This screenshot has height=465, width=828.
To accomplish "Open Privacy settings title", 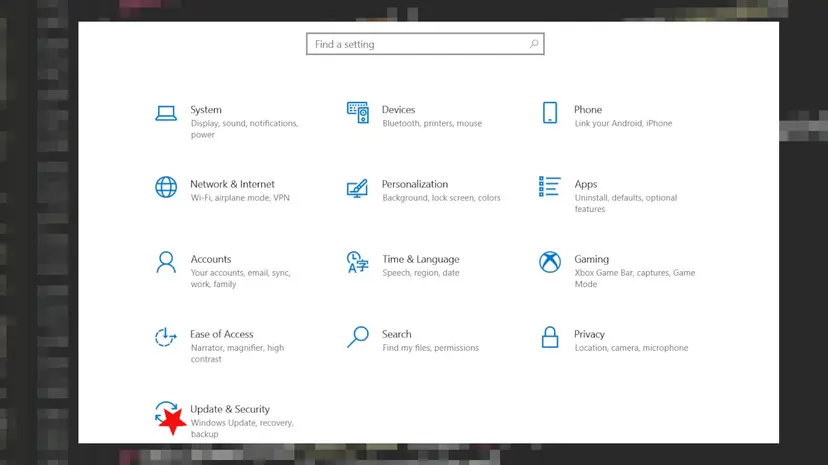I will (589, 334).
